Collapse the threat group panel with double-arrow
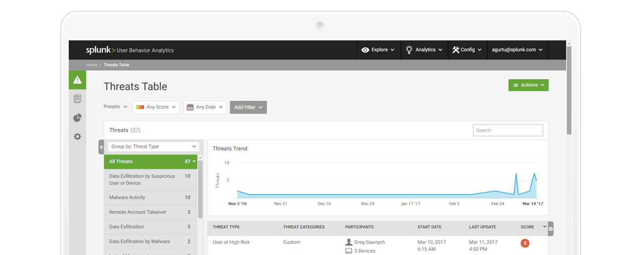 pos(101,147)
